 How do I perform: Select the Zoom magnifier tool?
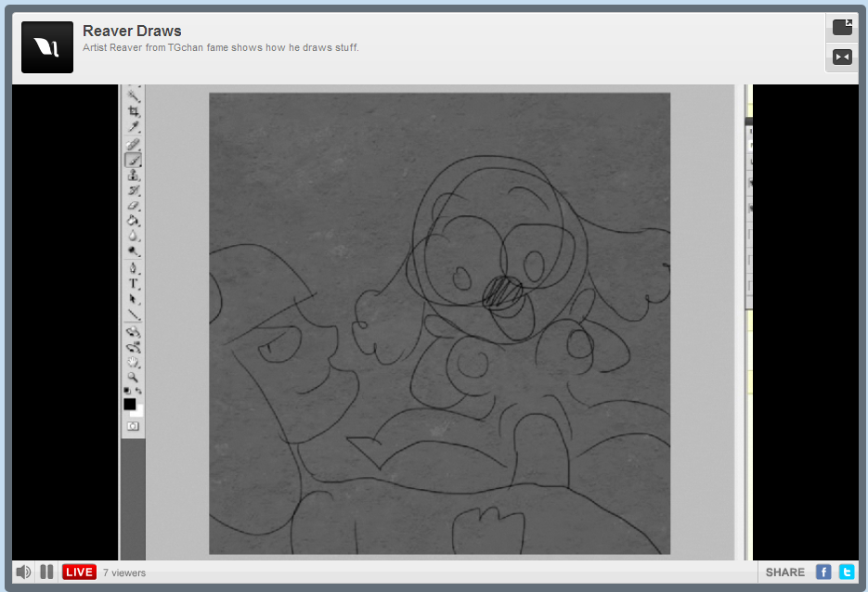[x=134, y=378]
